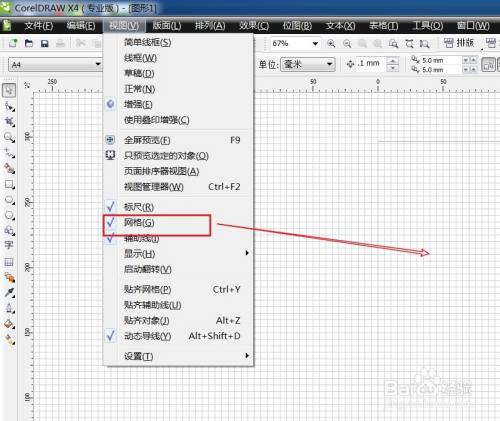Image resolution: width=500 pixels, height=421 pixels.
Task: Increase the nudge offset stepper
Action: [x=393, y=61]
